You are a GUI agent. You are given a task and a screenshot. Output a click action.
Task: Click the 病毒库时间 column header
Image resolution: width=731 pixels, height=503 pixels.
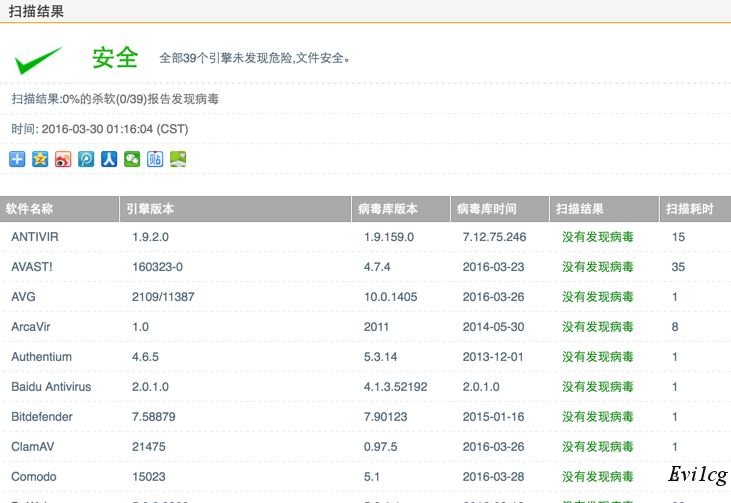(x=487, y=209)
